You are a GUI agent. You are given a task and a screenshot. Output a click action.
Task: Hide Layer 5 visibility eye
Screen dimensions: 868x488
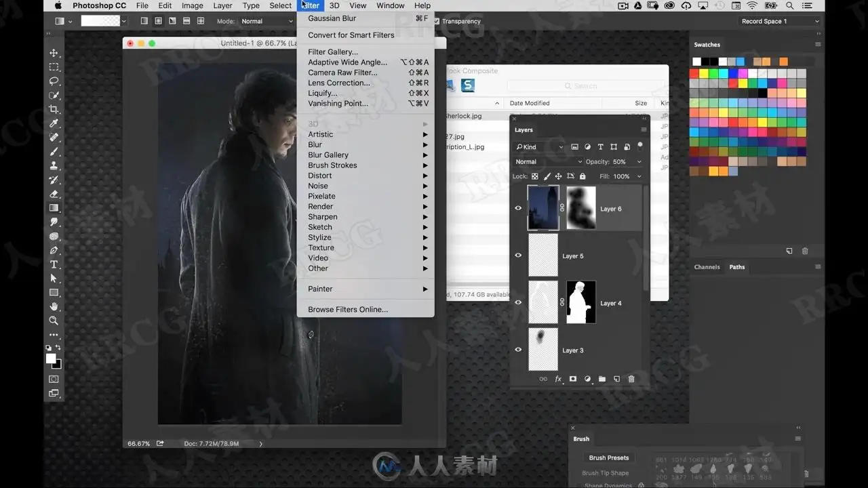point(518,256)
